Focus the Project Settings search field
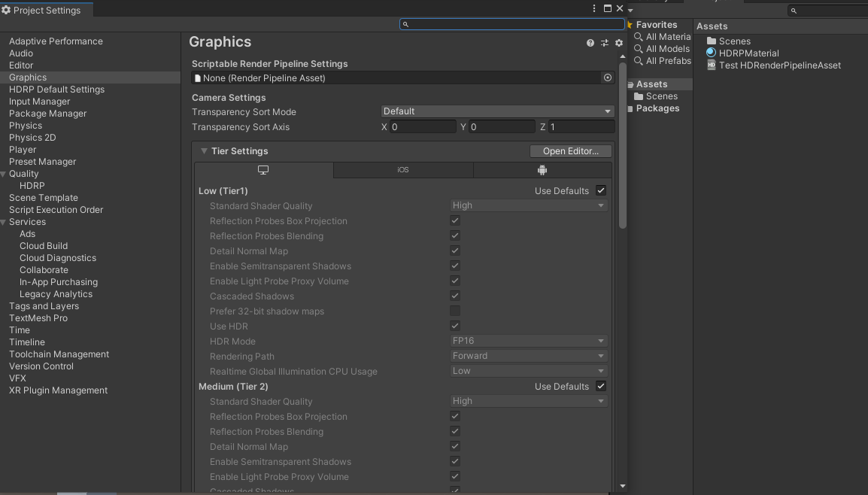This screenshot has height=495, width=868. click(x=512, y=24)
